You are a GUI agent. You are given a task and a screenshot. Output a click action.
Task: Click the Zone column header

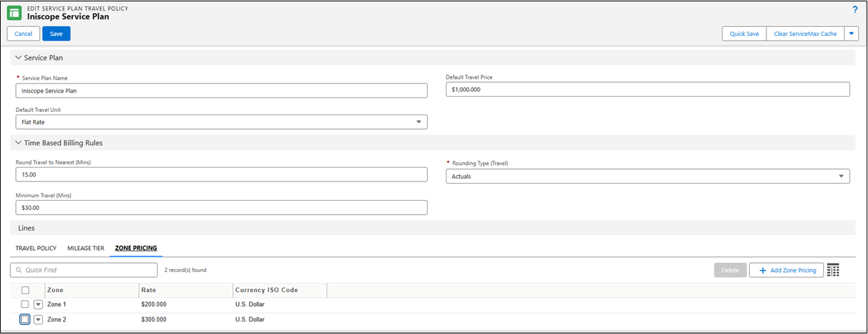[x=91, y=291]
